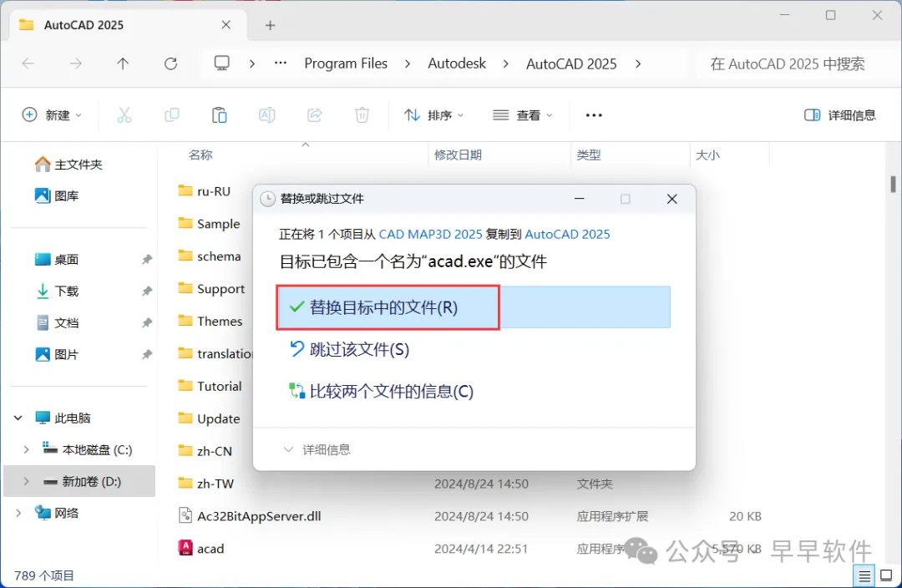902x588 pixels.
Task: Navigate to Program Files breadcrumb
Action: point(346,63)
